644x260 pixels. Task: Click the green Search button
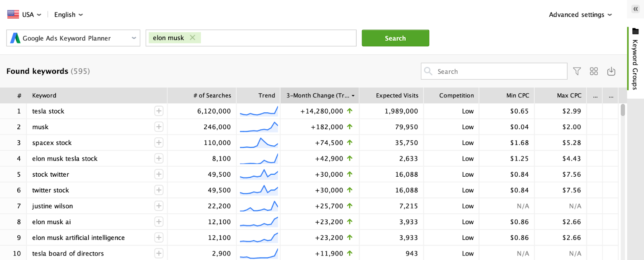coord(395,38)
